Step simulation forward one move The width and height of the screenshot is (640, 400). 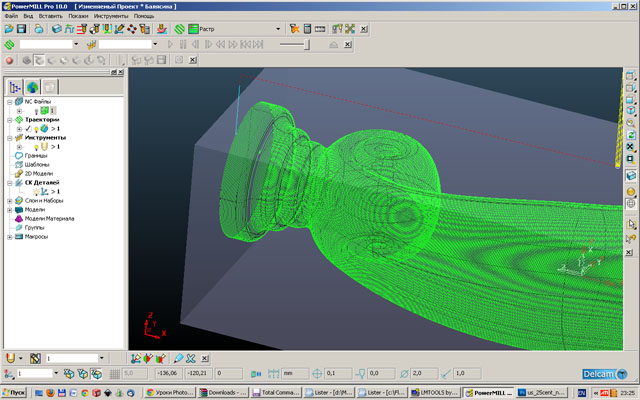point(208,44)
